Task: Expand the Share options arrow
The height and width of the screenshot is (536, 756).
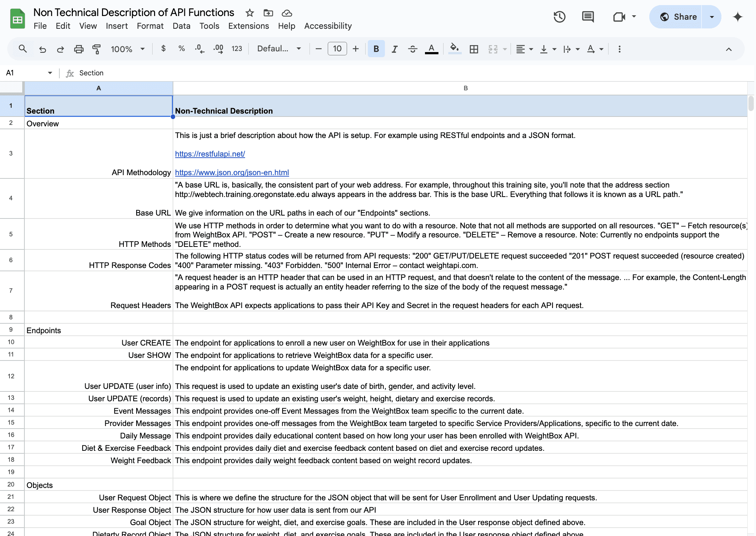Action: (x=712, y=17)
